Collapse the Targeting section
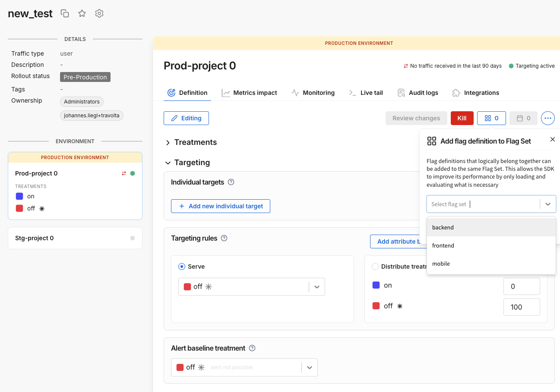The image size is (560, 392). pyautogui.click(x=168, y=163)
